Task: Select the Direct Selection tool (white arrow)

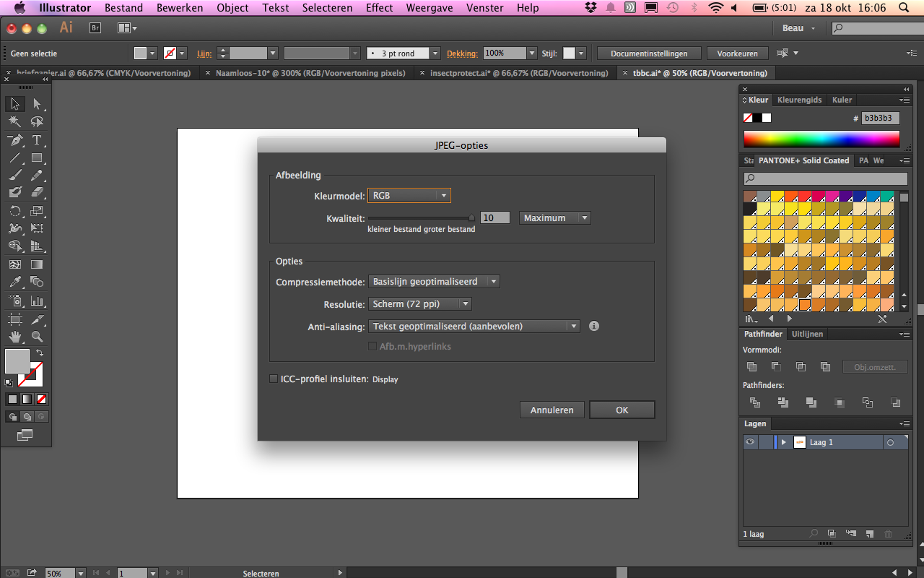Action: coord(37,104)
